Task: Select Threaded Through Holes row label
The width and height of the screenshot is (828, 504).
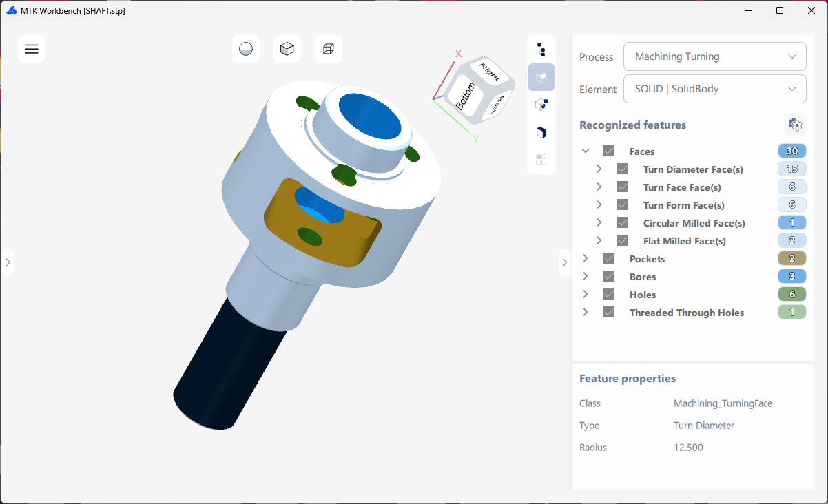Action: tap(687, 313)
